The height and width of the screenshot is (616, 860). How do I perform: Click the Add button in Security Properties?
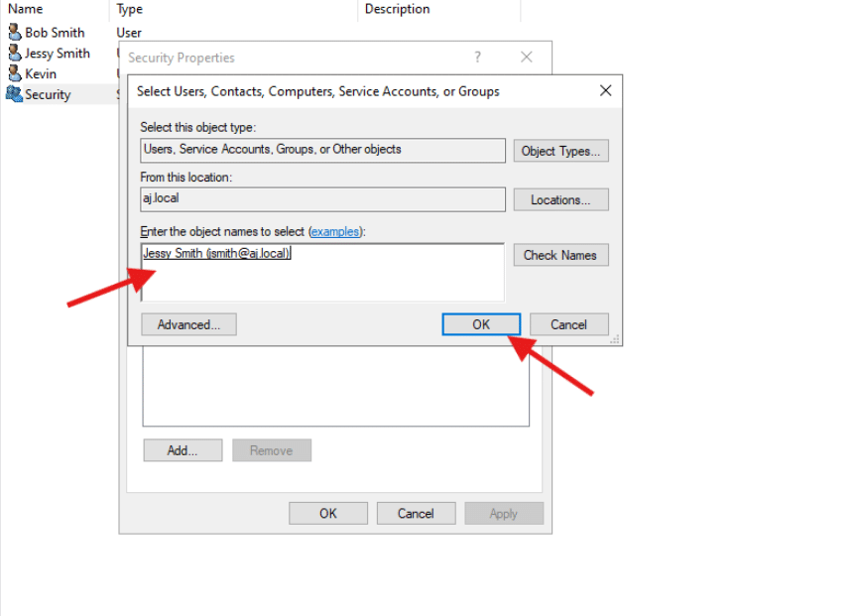[x=182, y=450]
